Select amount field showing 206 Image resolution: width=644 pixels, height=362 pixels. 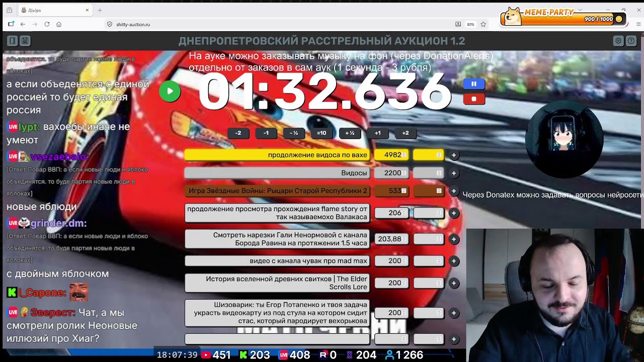(x=391, y=213)
